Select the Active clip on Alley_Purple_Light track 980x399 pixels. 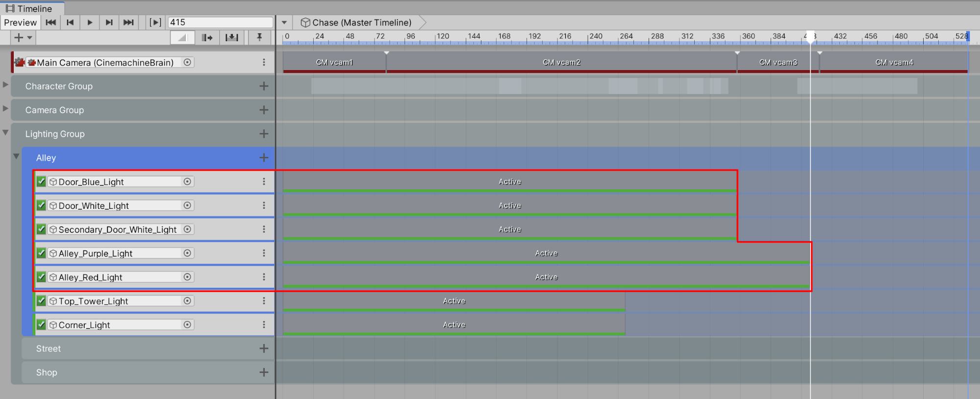pos(546,253)
